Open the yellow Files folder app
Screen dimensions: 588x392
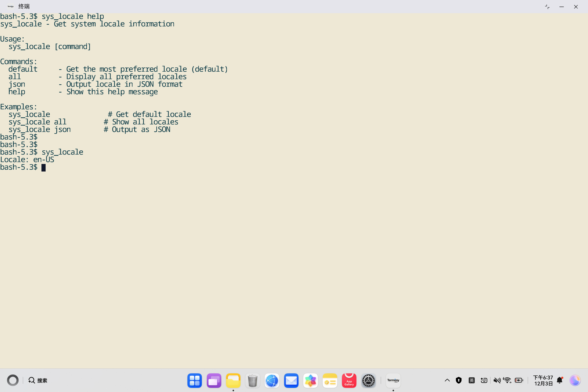(x=233, y=381)
